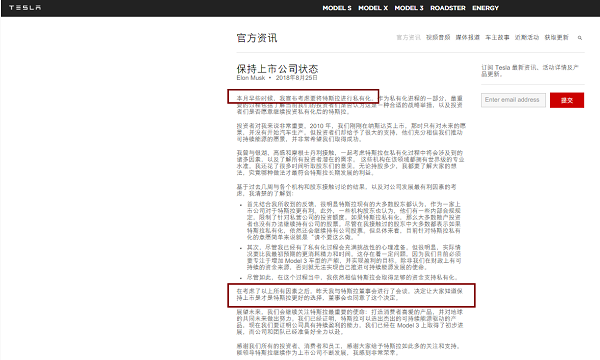Go to MODEL 3 page
The image size is (600, 360).
(x=409, y=8)
